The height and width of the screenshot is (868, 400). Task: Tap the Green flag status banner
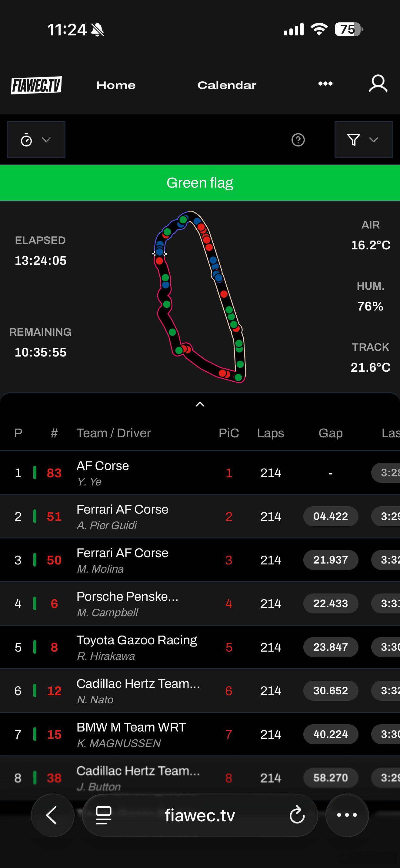(200, 183)
